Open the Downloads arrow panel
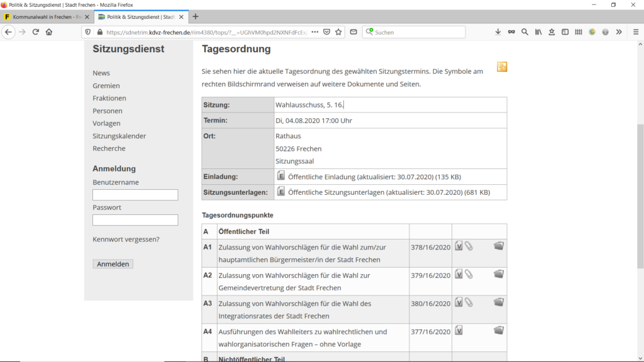644x362 pixels. point(498,32)
